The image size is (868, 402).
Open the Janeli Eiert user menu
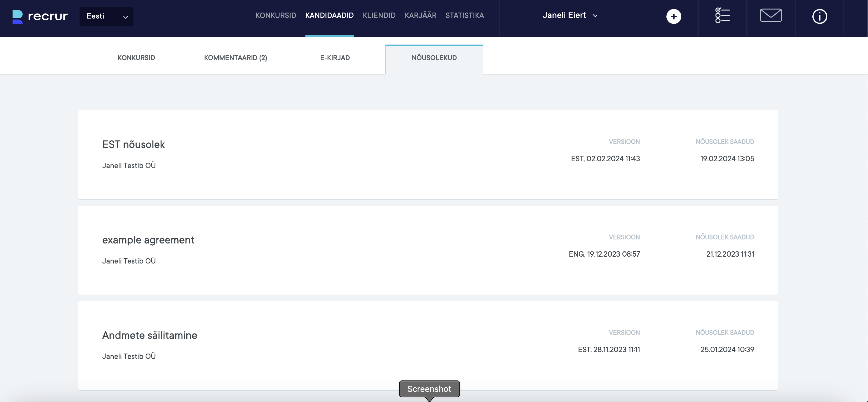tap(564, 16)
